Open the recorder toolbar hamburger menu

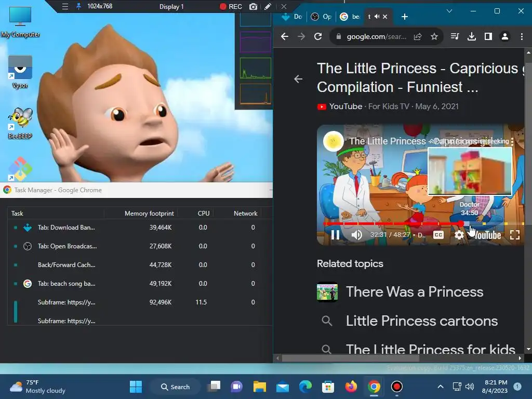coord(65,6)
